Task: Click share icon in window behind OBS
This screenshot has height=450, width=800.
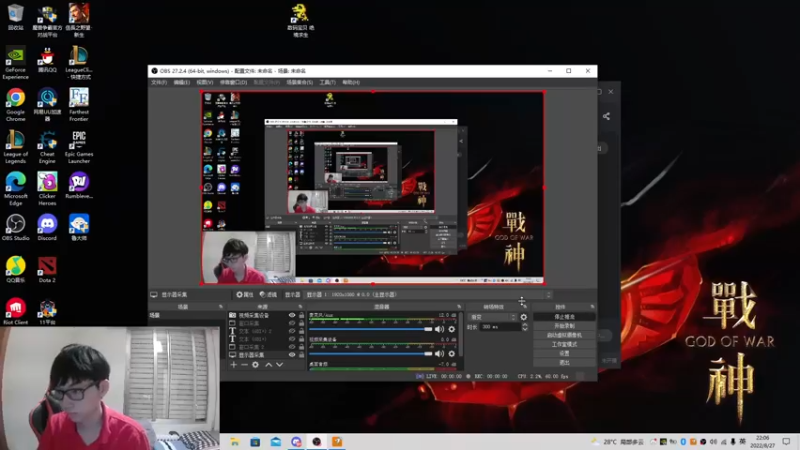Action: click(x=606, y=116)
